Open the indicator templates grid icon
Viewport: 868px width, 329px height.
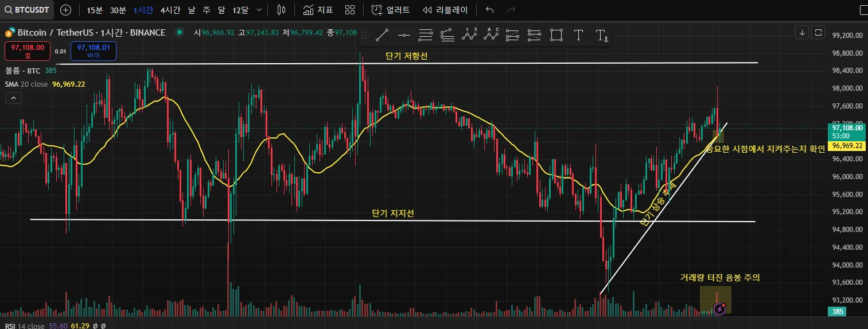(x=350, y=10)
